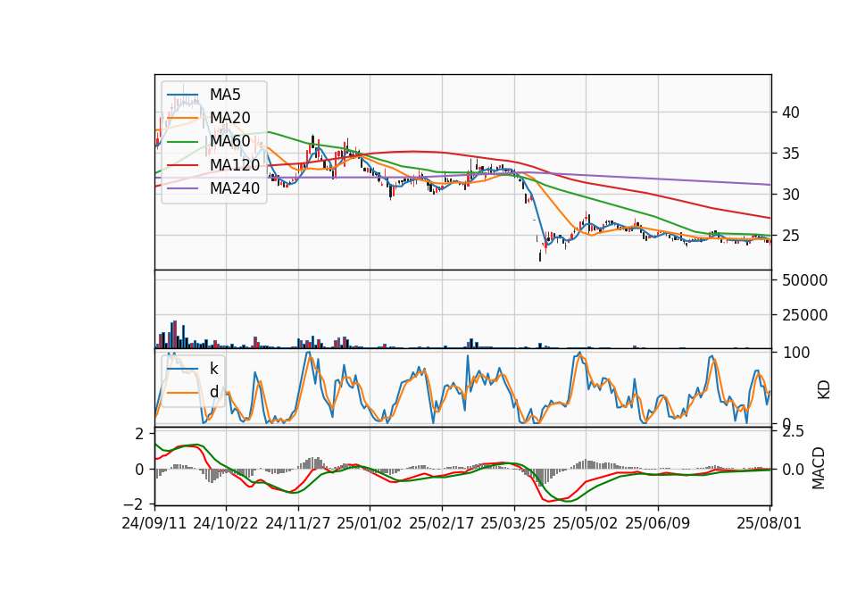Click the 24/09/11 date axis label
The height and width of the screenshot is (616, 857).
(154, 524)
